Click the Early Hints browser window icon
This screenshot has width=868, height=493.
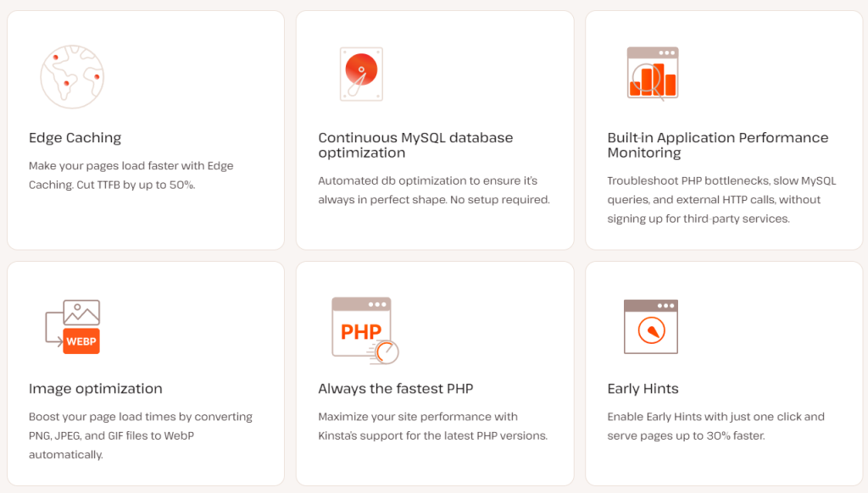[650, 326]
